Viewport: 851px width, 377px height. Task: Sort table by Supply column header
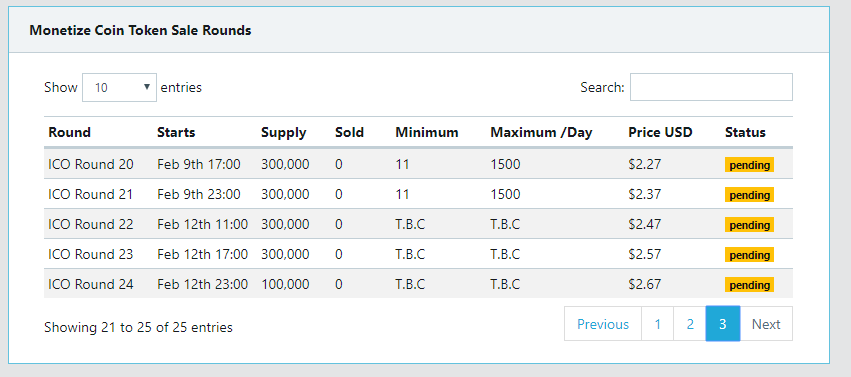tap(283, 132)
